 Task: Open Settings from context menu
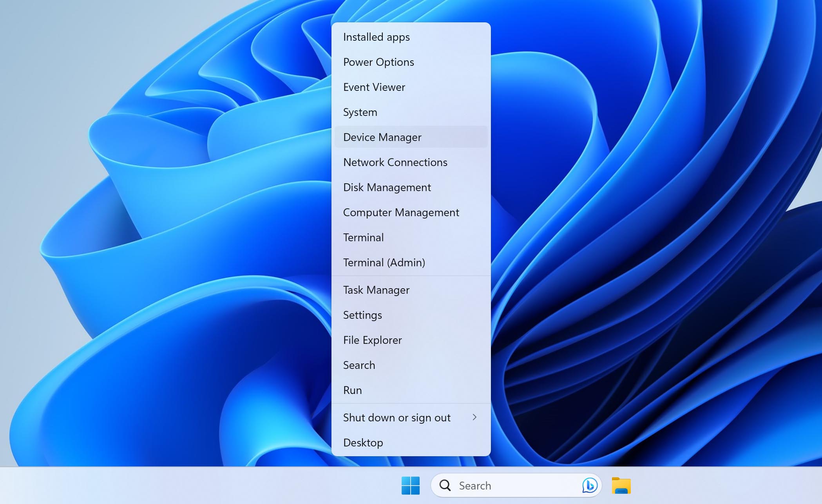tap(362, 314)
